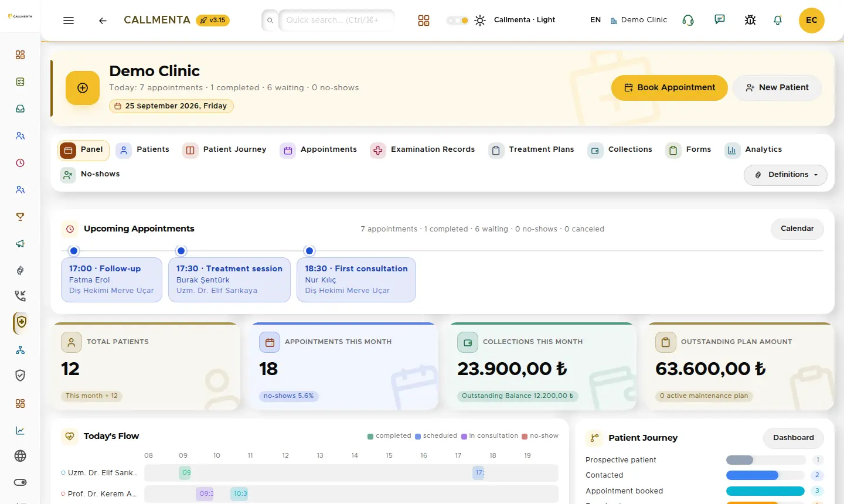Go to the Forms tab

pyautogui.click(x=689, y=150)
